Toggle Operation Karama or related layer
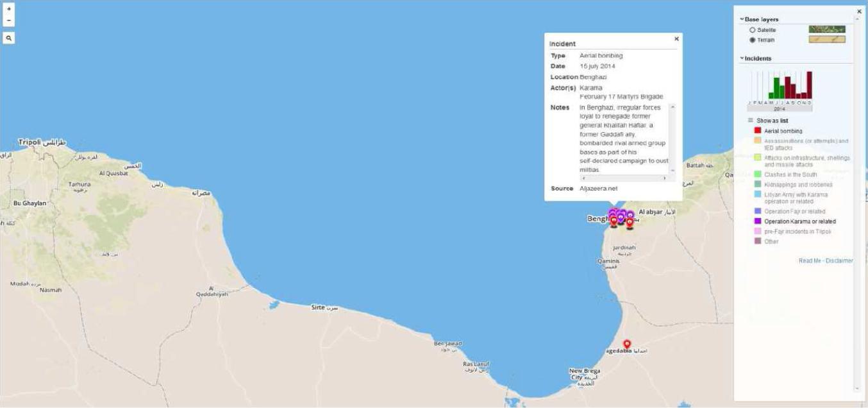Screen dimensions: 868x408 pos(758,221)
